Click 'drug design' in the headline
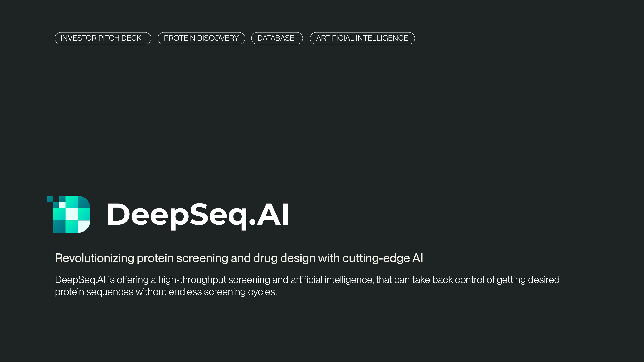This screenshot has width=644, height=362. point(284,258)
